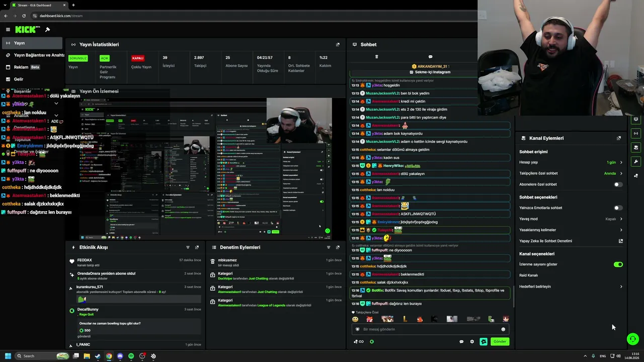Open the emoji picker in the message box
This screenshot has height=362, width=644.
coord(503,329)
